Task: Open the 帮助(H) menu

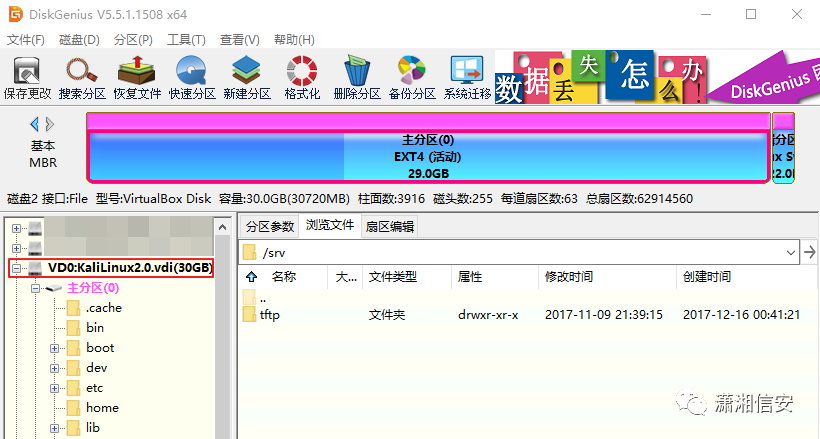Action: (x=294, y=40)
